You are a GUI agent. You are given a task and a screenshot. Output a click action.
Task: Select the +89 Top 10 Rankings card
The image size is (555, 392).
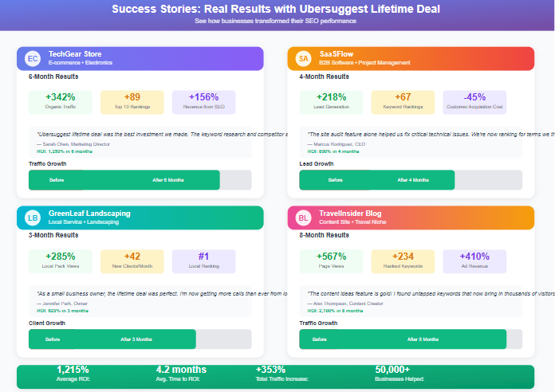[x=132, y=102]
